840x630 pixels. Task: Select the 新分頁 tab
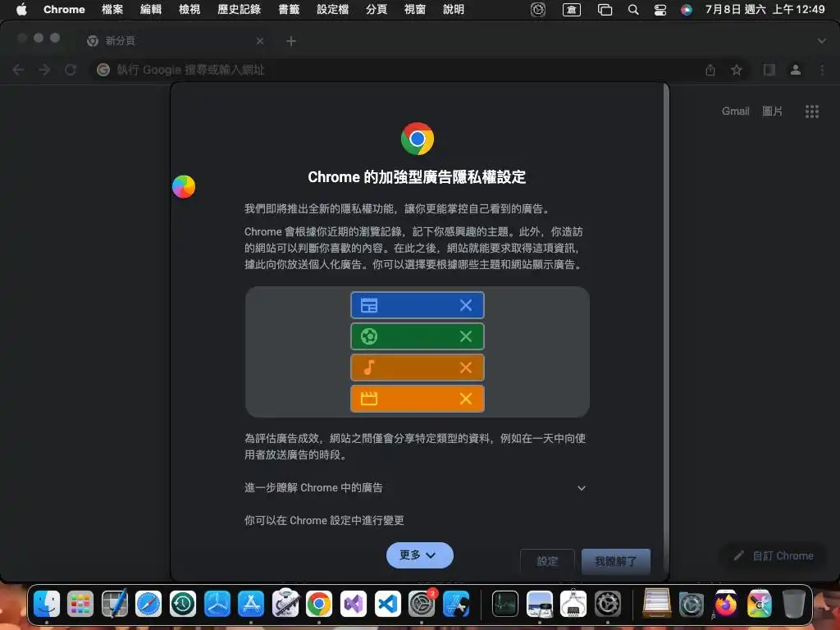point(176,41)
